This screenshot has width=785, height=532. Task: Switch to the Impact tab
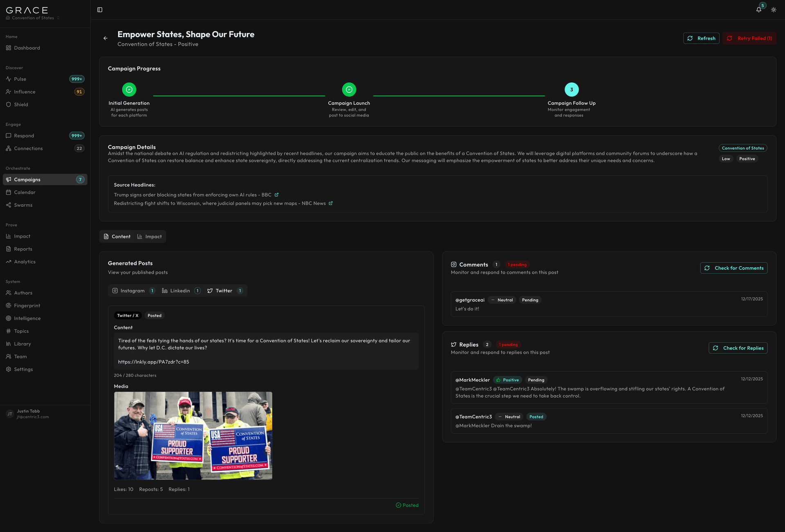[150, 237]
